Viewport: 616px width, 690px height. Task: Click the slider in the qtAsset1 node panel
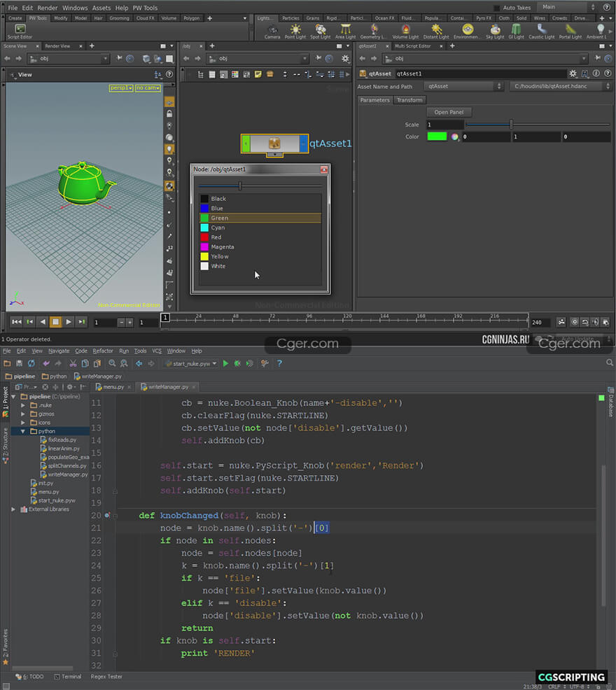[260, 186]
